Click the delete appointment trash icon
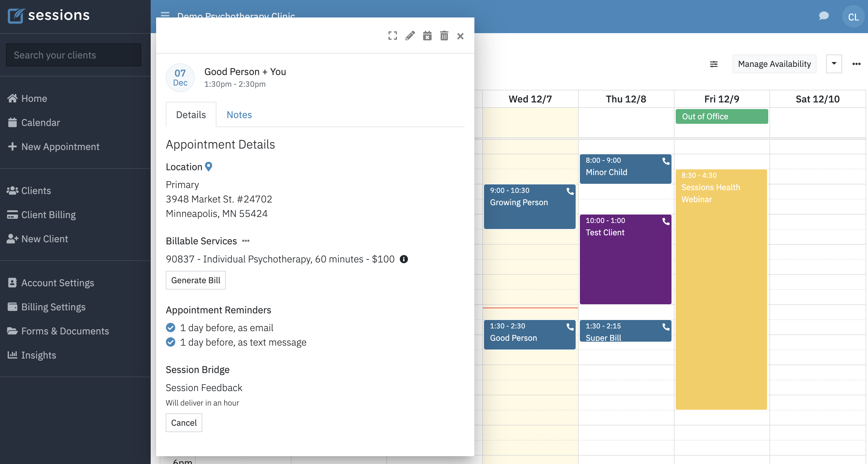Image resolution: width=868 pixels, height=464 pixels. (x=444, y=36)
